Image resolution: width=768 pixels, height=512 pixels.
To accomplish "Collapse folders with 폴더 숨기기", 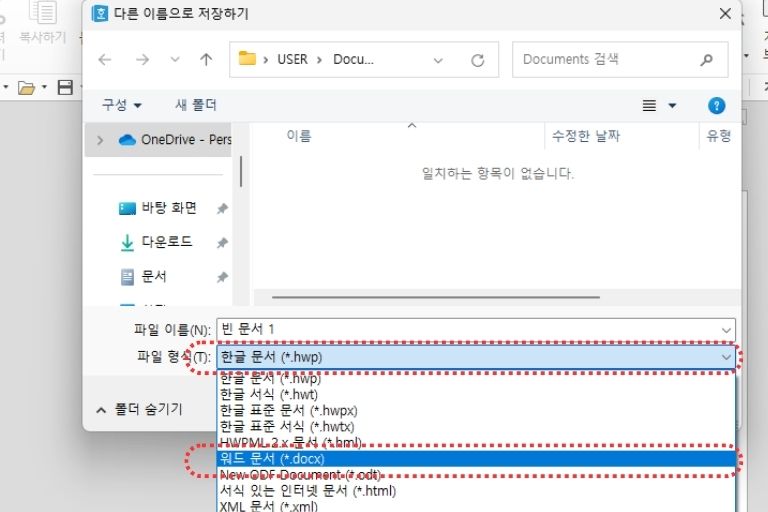I will 140,410.
